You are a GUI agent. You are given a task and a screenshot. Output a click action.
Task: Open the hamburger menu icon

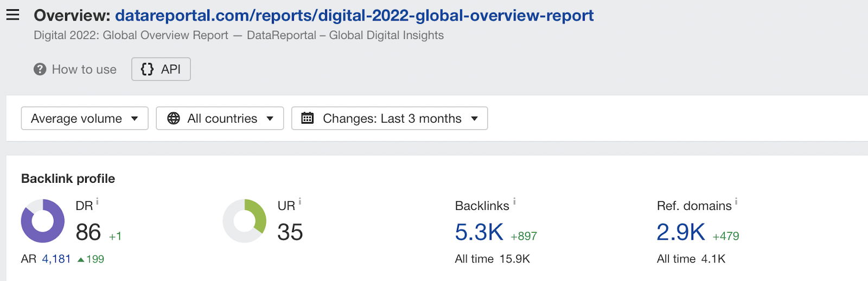[x=13, y=15]
